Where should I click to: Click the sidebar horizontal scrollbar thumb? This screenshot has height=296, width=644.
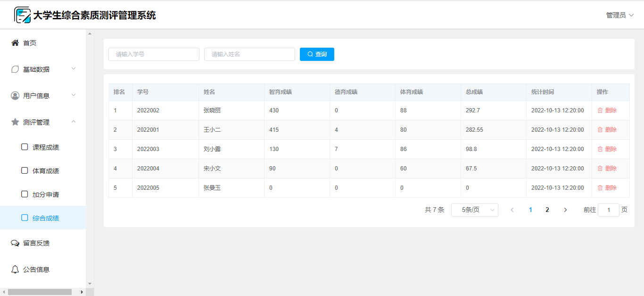(40, 292)
